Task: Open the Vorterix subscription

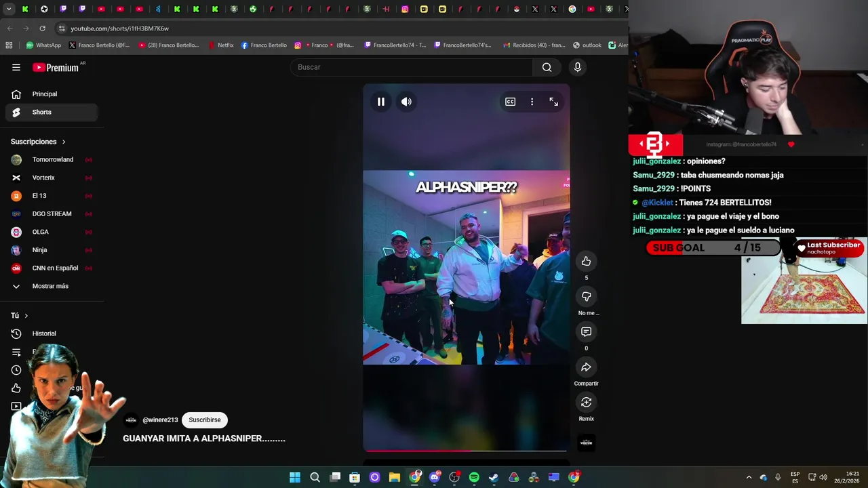Action: tap(52, 178)
